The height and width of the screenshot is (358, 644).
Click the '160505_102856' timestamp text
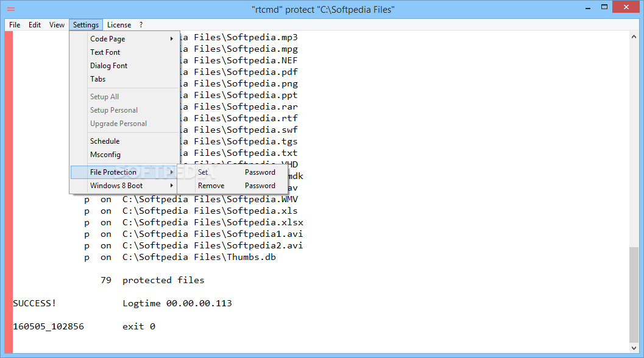[x=49, y=326]
